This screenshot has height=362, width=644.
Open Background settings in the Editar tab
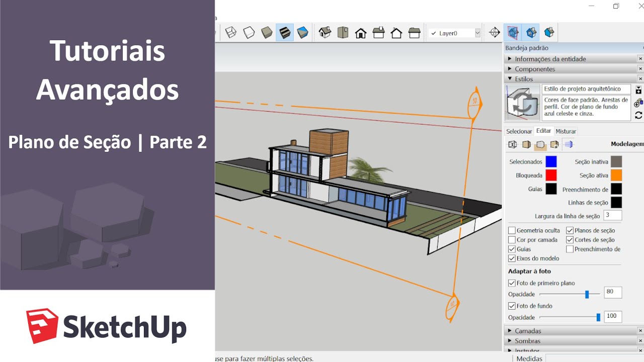click(x=540, y=145)
